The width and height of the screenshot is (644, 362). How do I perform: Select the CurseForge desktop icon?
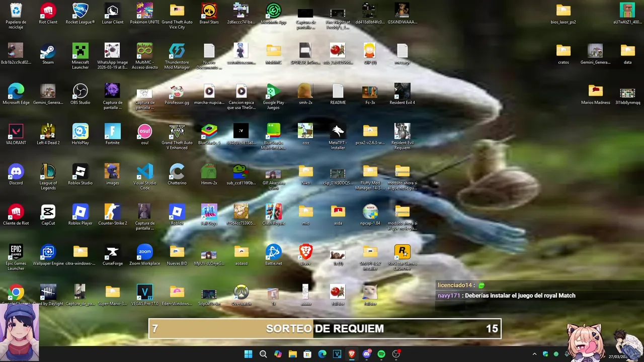point(113,255)
